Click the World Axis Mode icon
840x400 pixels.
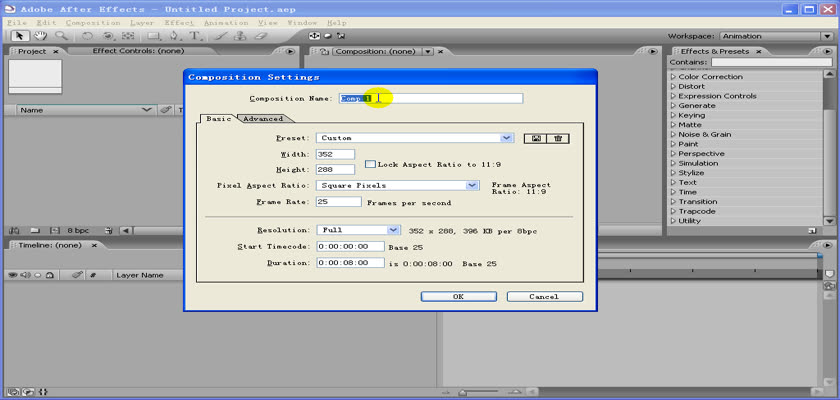click(328, 36)
